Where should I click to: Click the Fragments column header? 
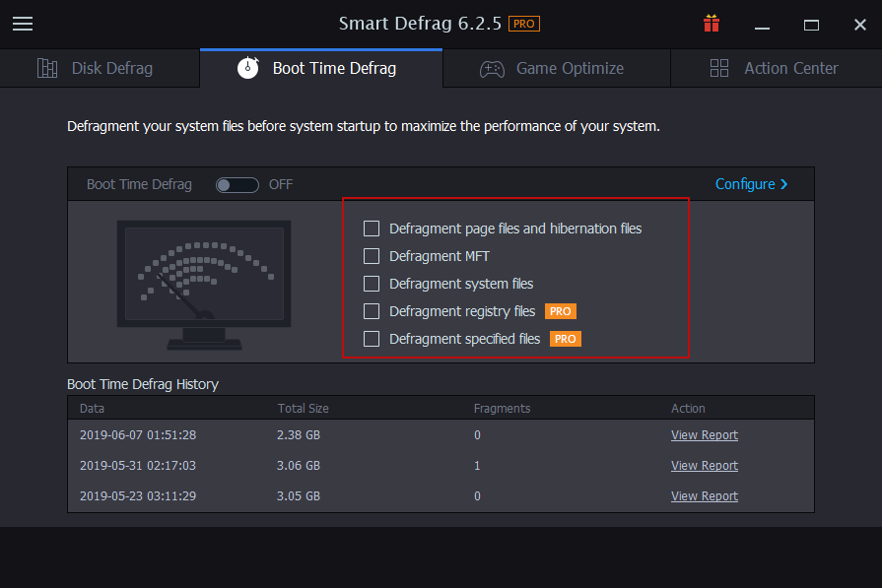(502, 408)
